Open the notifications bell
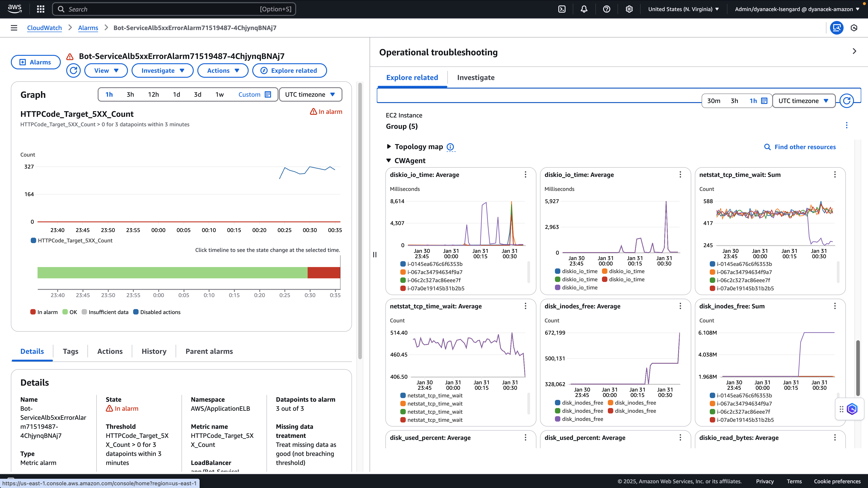868x488 pixels. (584, 9)
